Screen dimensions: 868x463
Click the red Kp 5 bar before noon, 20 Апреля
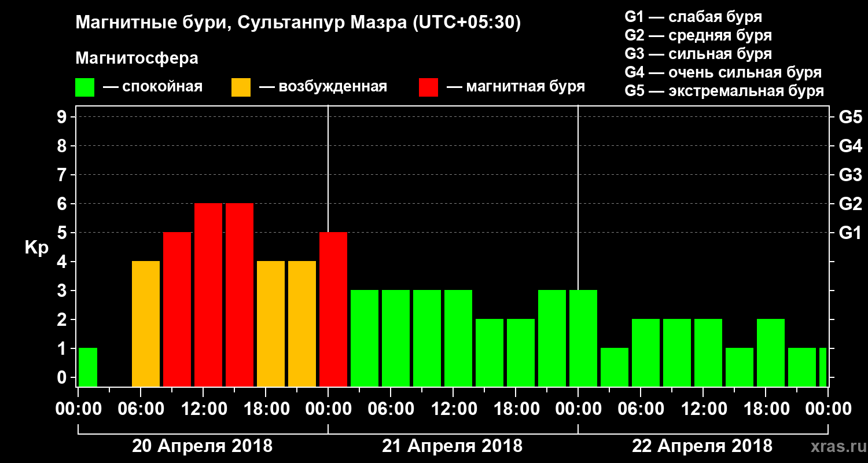tap(177, 309)
